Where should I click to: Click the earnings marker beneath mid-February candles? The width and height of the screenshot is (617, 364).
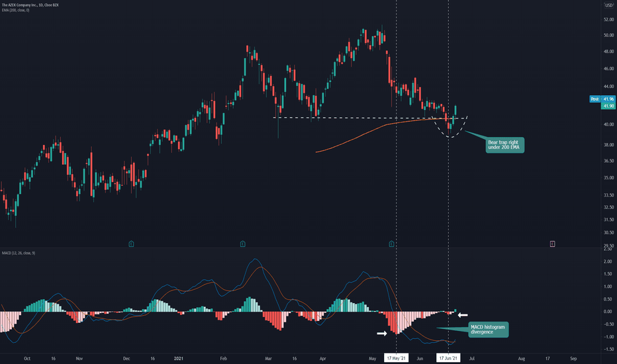point(243,244)
